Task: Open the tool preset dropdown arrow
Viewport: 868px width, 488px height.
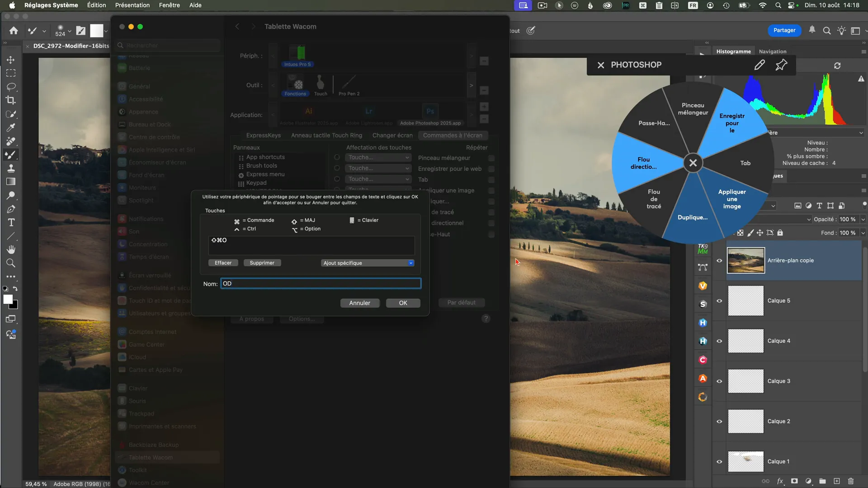Action: point(44,31)
